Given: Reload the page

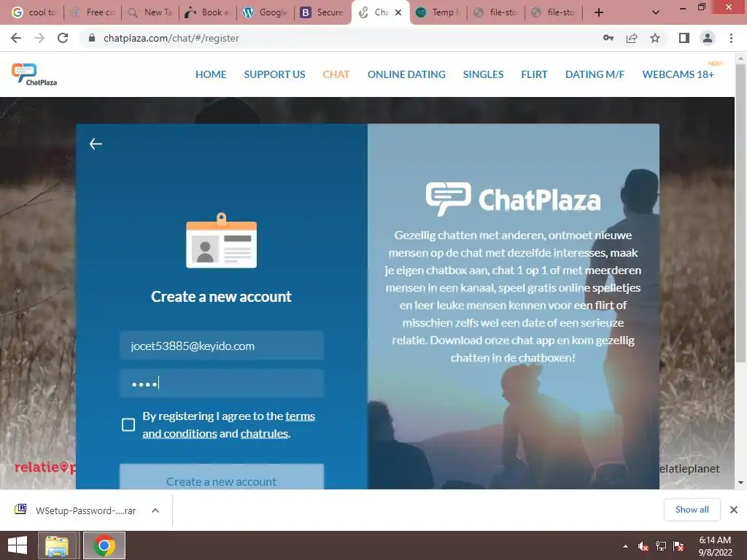Looking at the screenshot, I should pyautogui.click(x=63, y=38).
